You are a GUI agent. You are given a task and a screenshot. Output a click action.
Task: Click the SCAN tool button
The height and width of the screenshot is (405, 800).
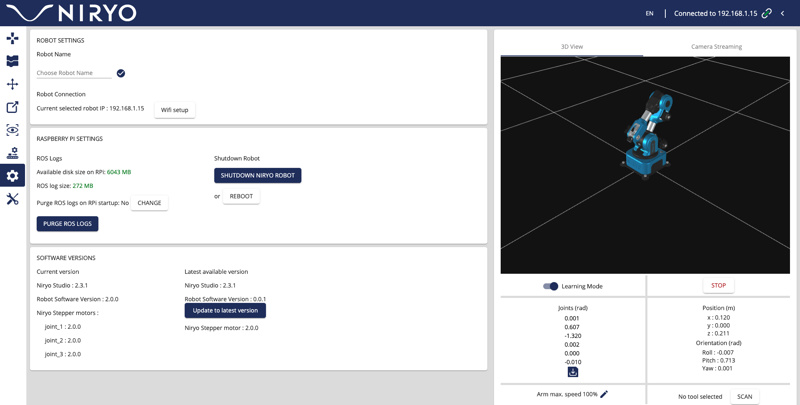[x=744, y=396]
